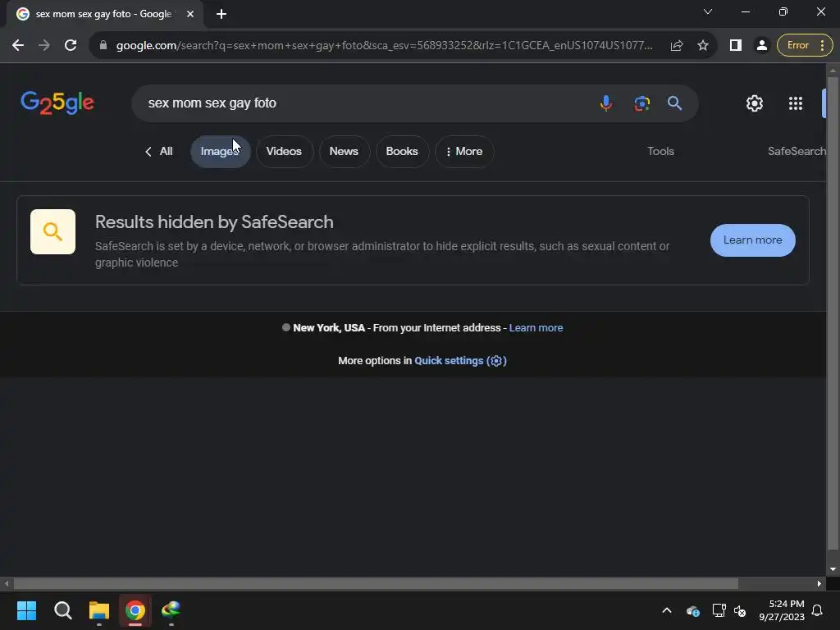Screen dimensions: 840x630
Task: Click the SafeSearch notice magnifier icon
Action: pos(52,231)
